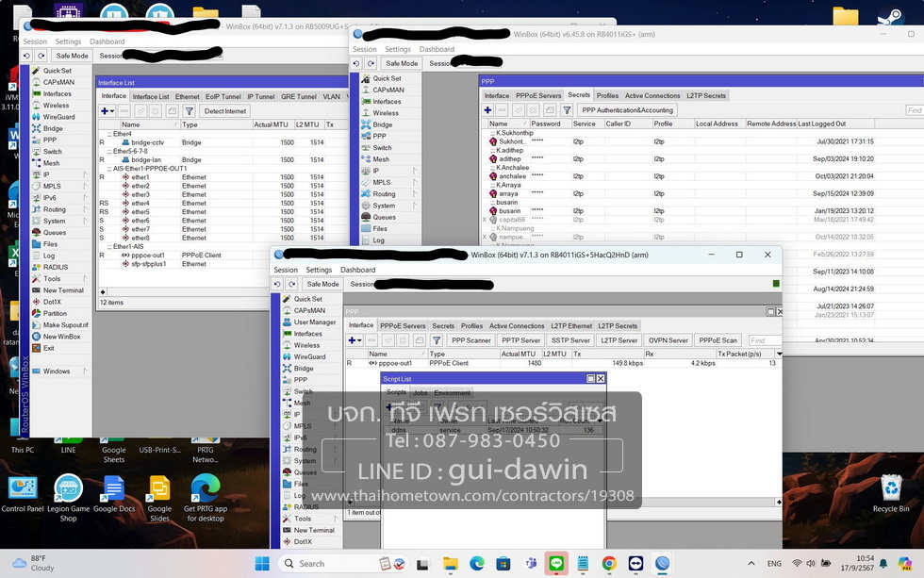The height and width of the screenshot is (578, 924).
Task: Open Mesh in the v6.45.8 WinBox sidebar
Action: click(x=381, y=159)
